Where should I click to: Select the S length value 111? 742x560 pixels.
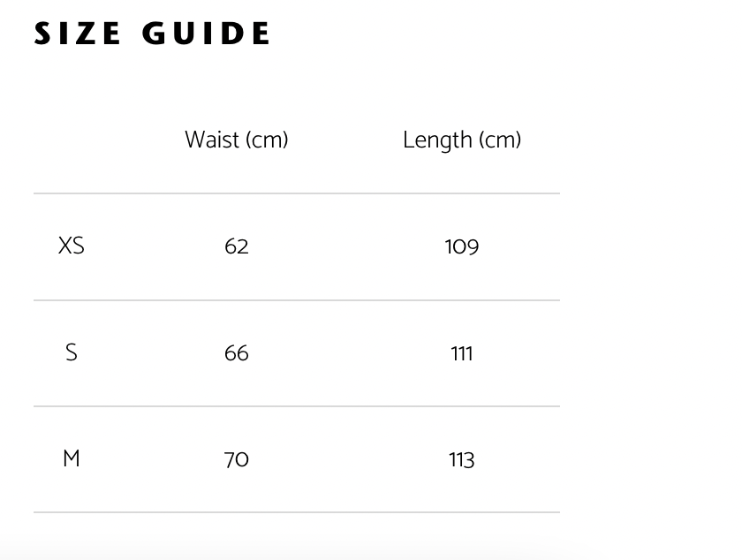(461, 353)
